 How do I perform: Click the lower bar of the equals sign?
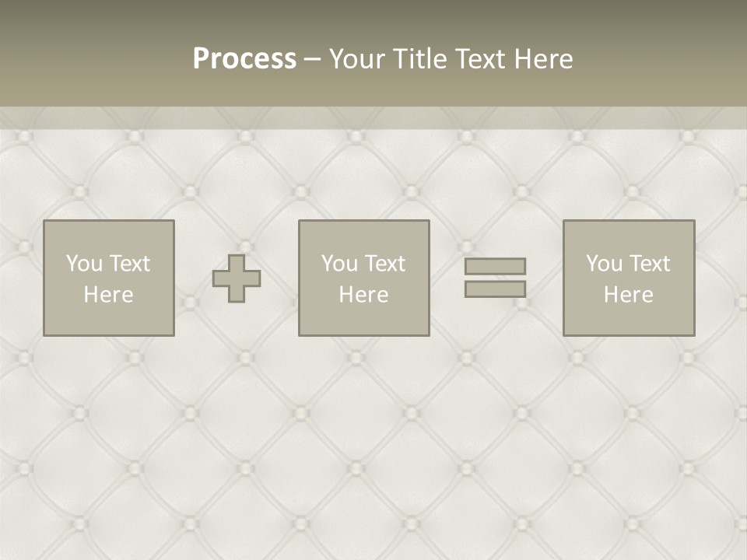tap(495, 289)
